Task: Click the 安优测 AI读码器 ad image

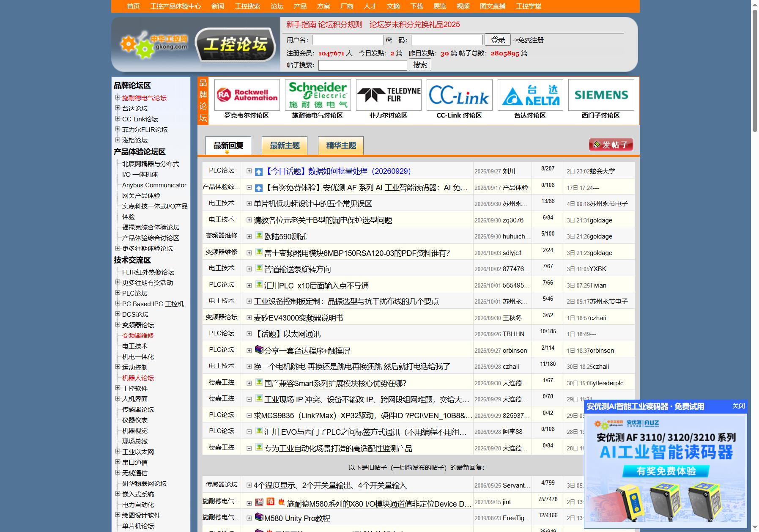Action: coord(666,469)
